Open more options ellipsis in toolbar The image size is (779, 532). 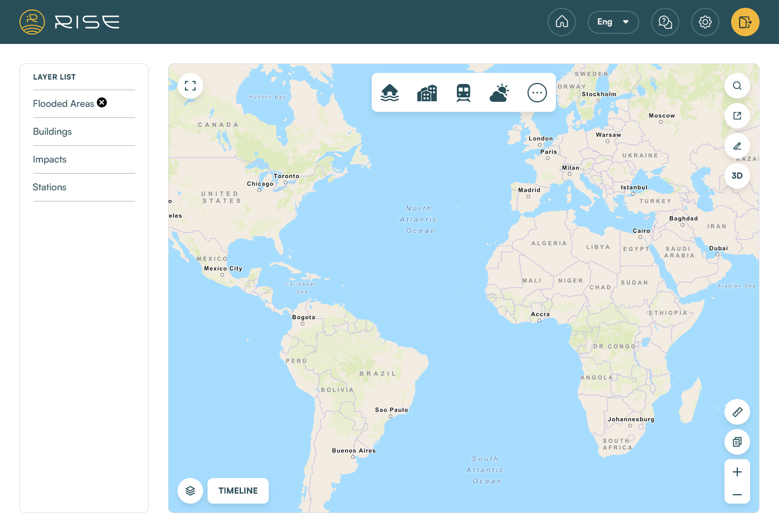pyautogui.click(x=537, y=92)
